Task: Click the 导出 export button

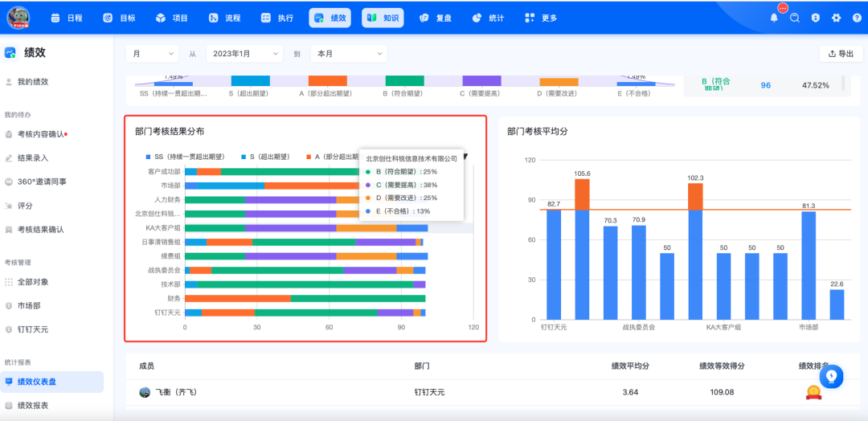Action: (x=841, y=54)
